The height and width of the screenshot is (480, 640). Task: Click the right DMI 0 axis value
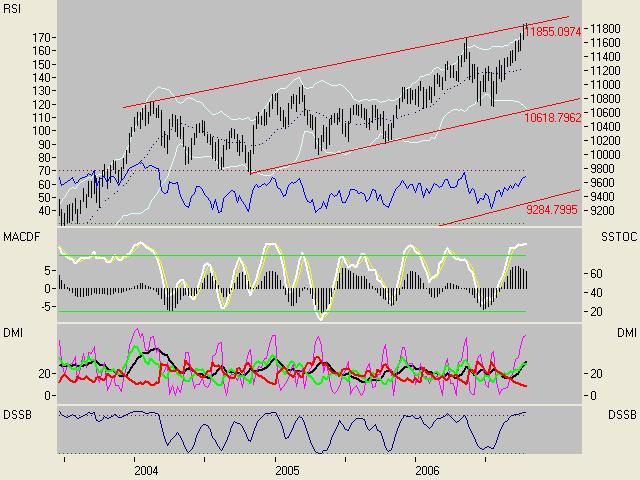point(593,396)
